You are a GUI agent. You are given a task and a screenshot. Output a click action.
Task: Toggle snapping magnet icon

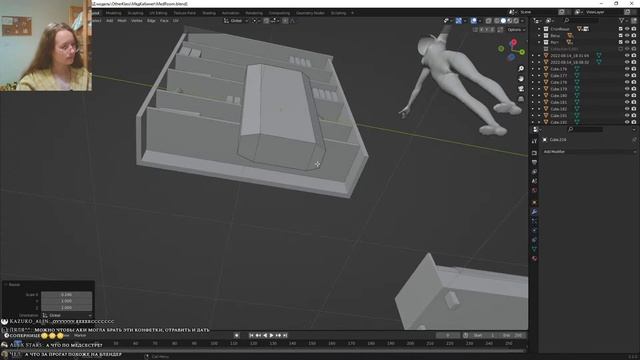tap(266, 20)
